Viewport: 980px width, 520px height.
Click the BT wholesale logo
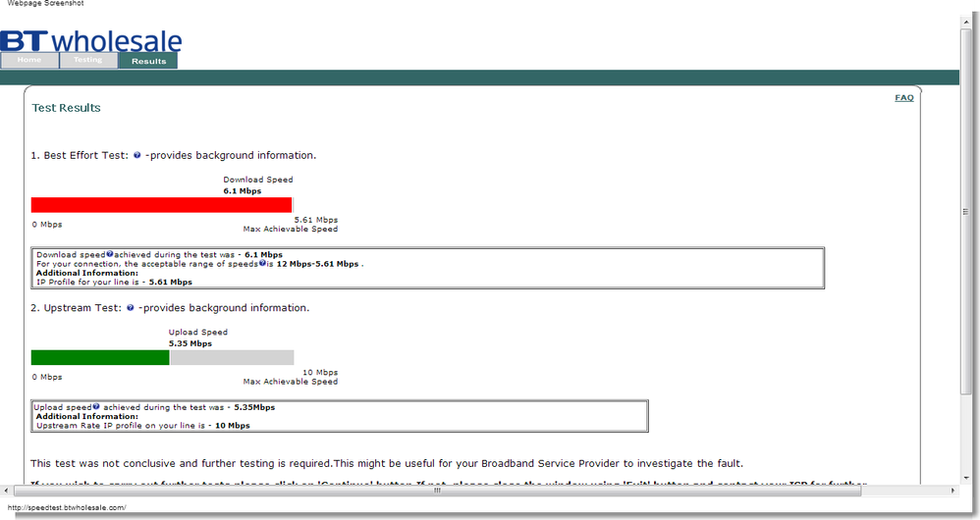pyautogui.click(x=90, y=40)
